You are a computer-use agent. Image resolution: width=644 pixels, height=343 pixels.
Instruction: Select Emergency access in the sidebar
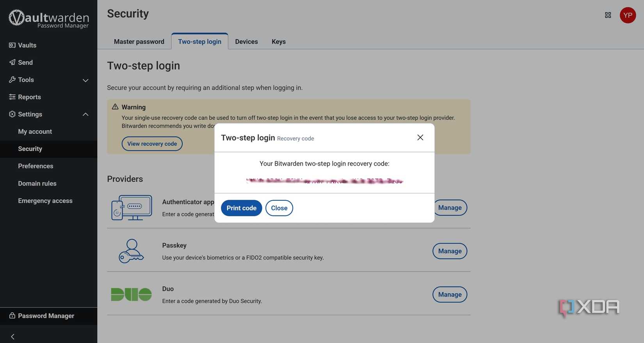(x=45, y=201)
